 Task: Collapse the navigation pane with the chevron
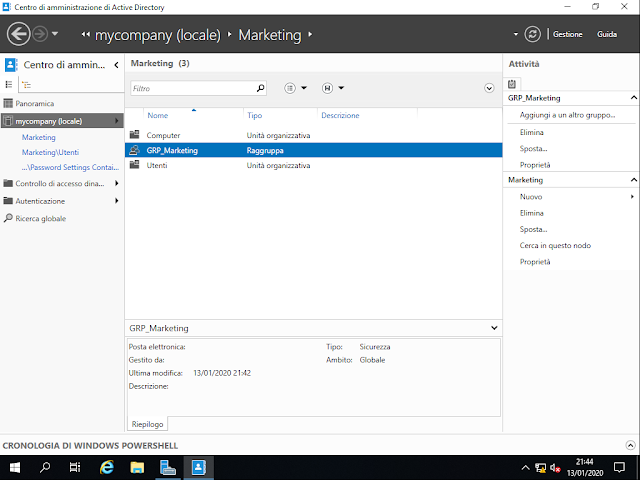pyautogui.click(x=116, y=65)
